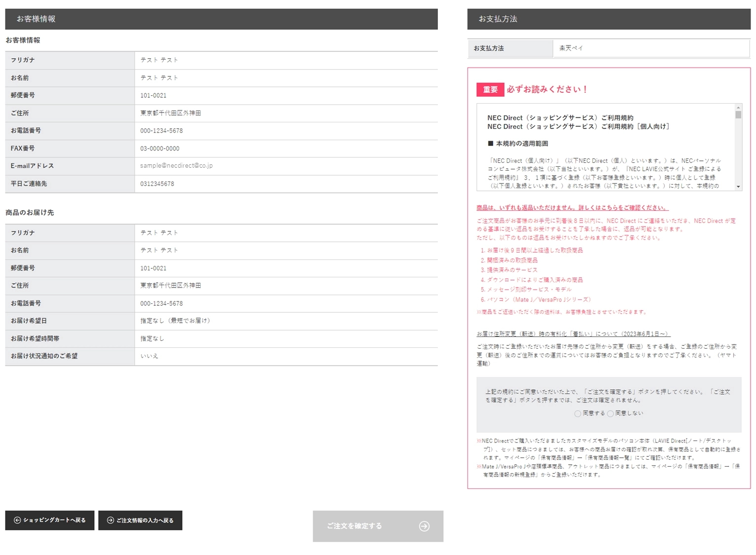The image size is (756, 555).
Task: Click the お届け状況通知のご希望 row label
Action: [44, 356]
